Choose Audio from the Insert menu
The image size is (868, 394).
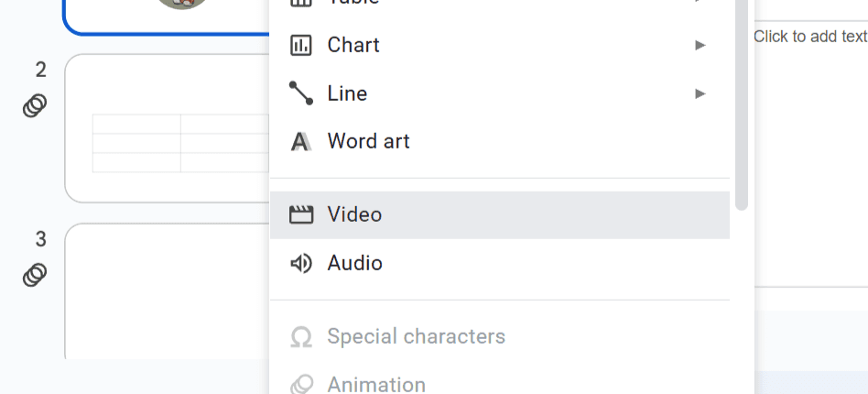[x=500, y=263]
